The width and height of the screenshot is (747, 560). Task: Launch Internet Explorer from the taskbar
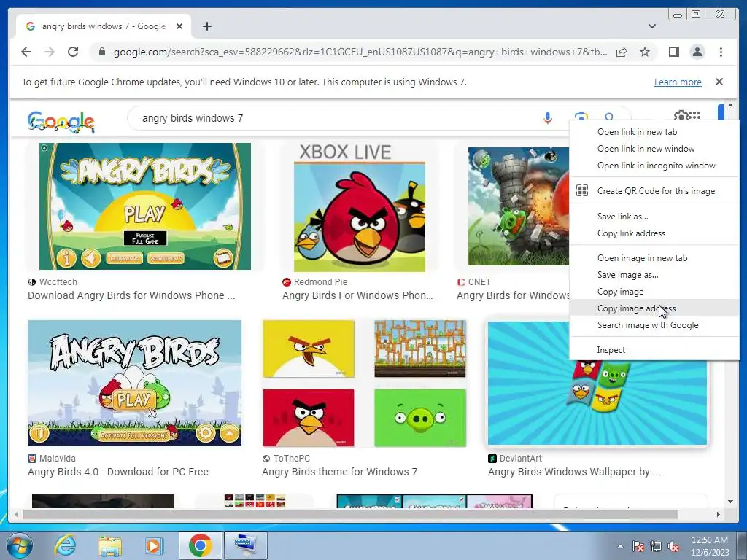(65, 545)
